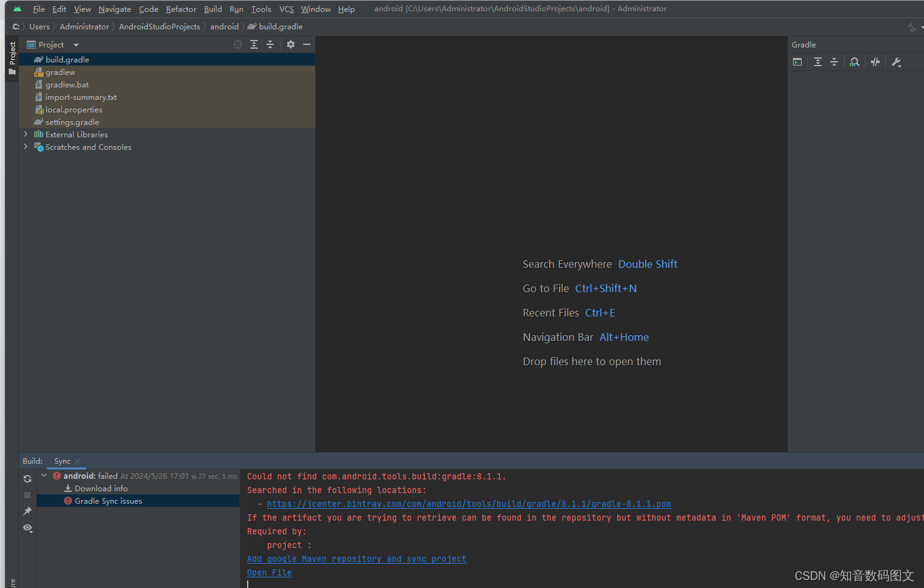924x588 pixels.
Task: Open the Code menu
Action: pos(148,9)
